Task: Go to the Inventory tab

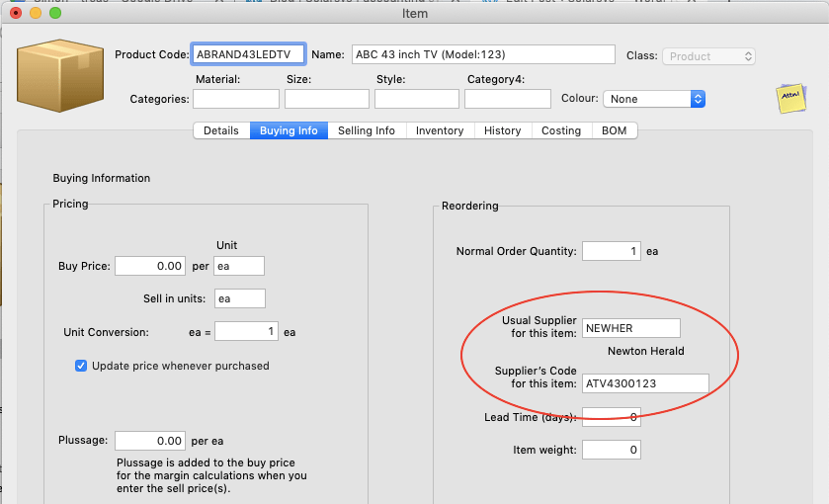Action: 440,130
